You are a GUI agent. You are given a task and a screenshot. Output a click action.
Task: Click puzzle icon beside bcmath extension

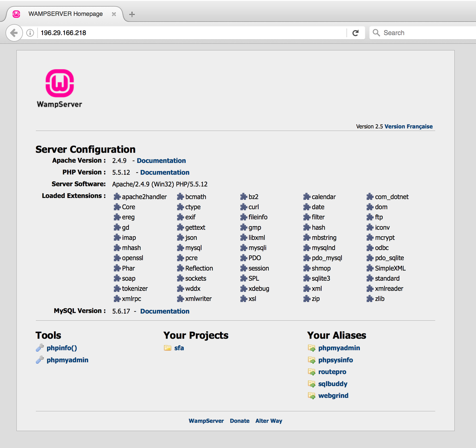[x=180, y=197]
